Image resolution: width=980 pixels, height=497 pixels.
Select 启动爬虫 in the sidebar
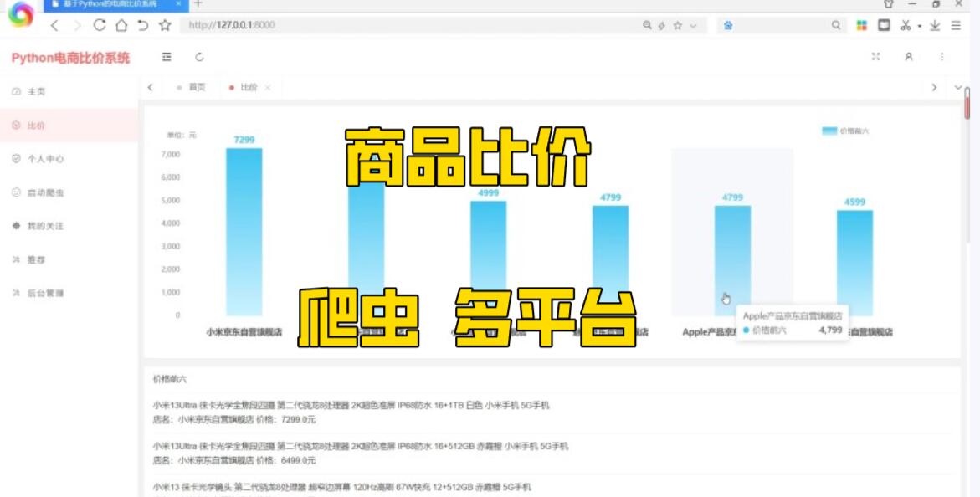(x=69, y=192)
